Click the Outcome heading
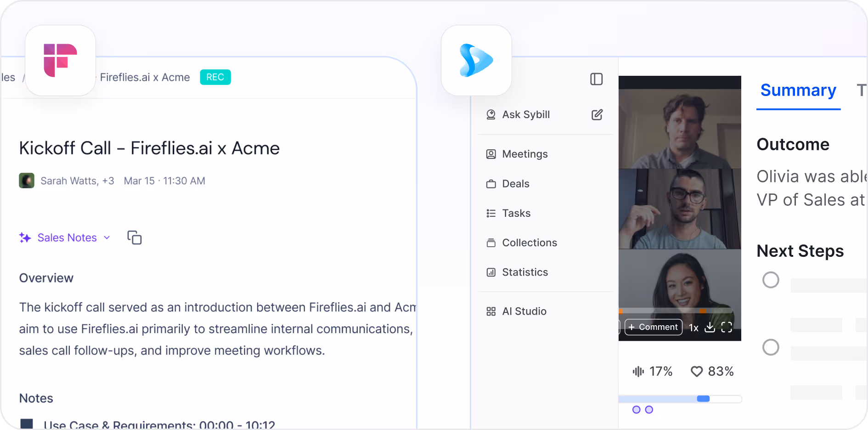The image size is (868, 430). [x=793, y=144]
